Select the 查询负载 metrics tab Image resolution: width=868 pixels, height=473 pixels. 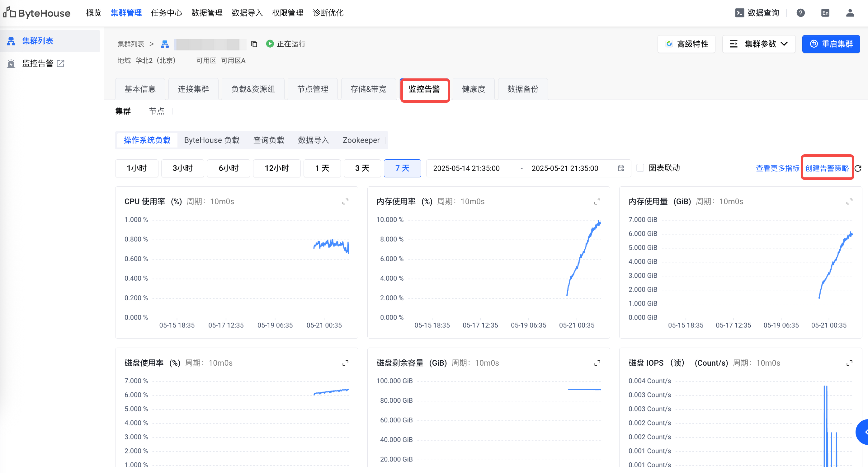[269, 140]
